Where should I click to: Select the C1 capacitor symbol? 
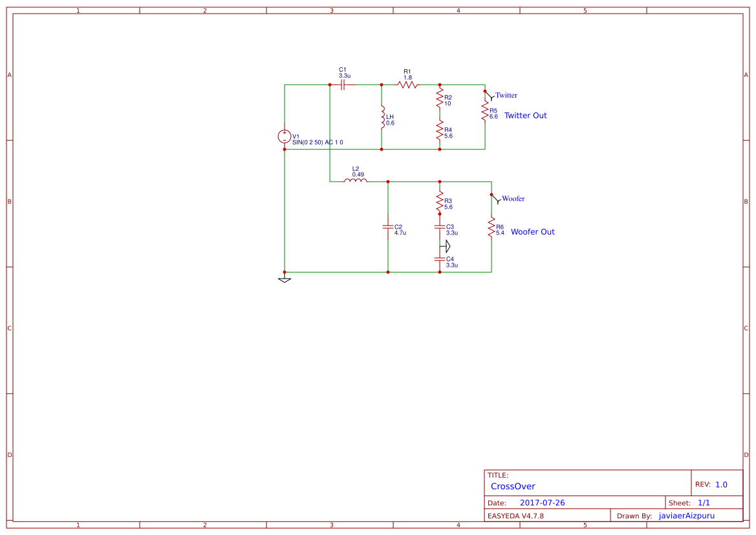point(343,85)
